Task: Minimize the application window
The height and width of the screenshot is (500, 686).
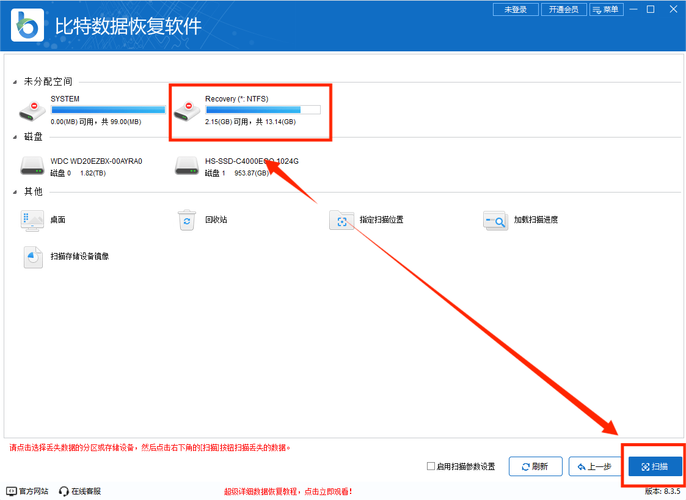Action: [x=633, y=9]
